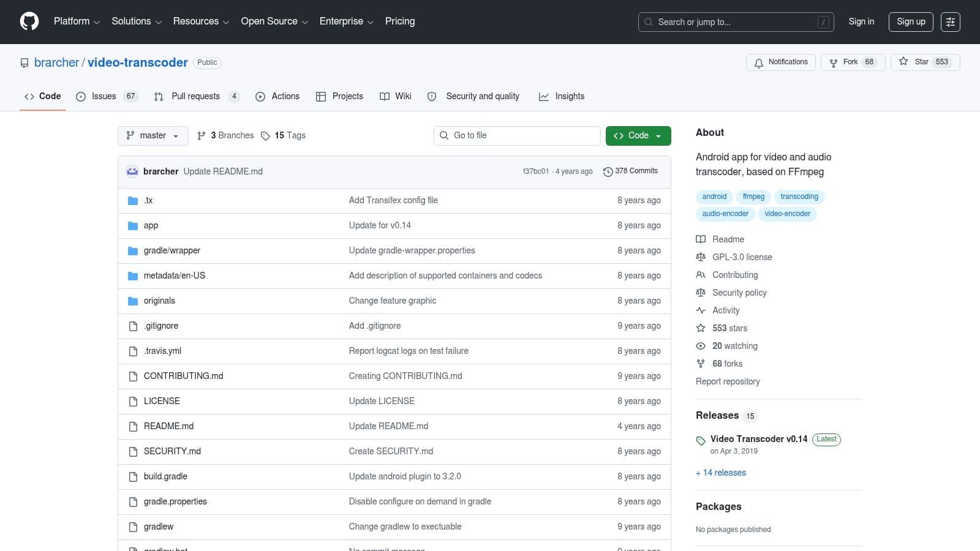980x551 pixels.
Task: View the 3 Branches link
Action: click(225, 136)
